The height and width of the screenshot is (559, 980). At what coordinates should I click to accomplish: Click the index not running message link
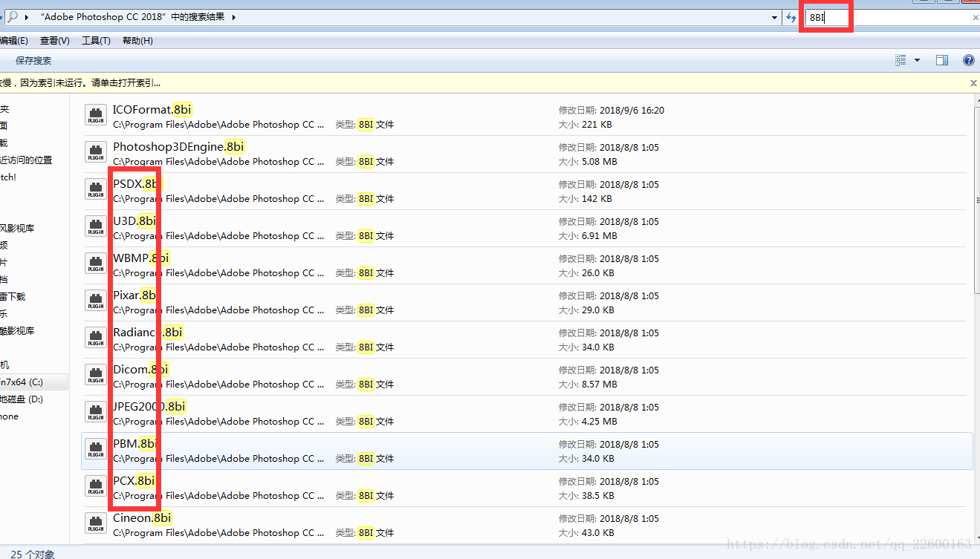pos(80,83)
